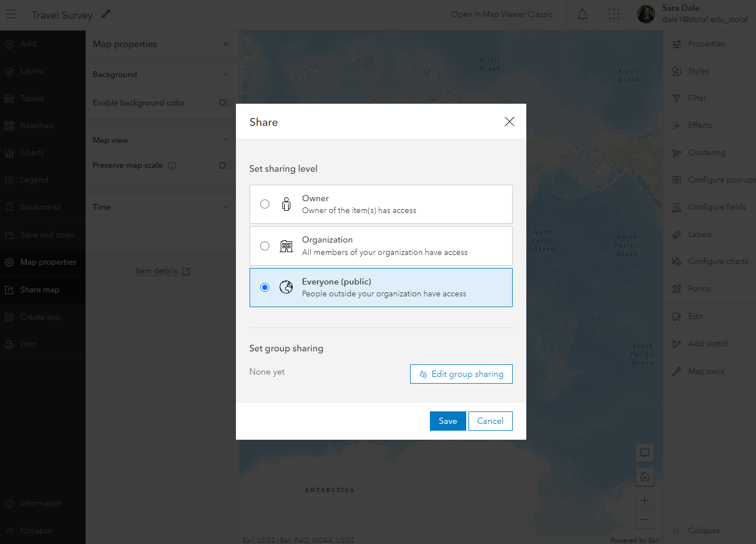Collapse the Map view section

[x=225, y=140]
